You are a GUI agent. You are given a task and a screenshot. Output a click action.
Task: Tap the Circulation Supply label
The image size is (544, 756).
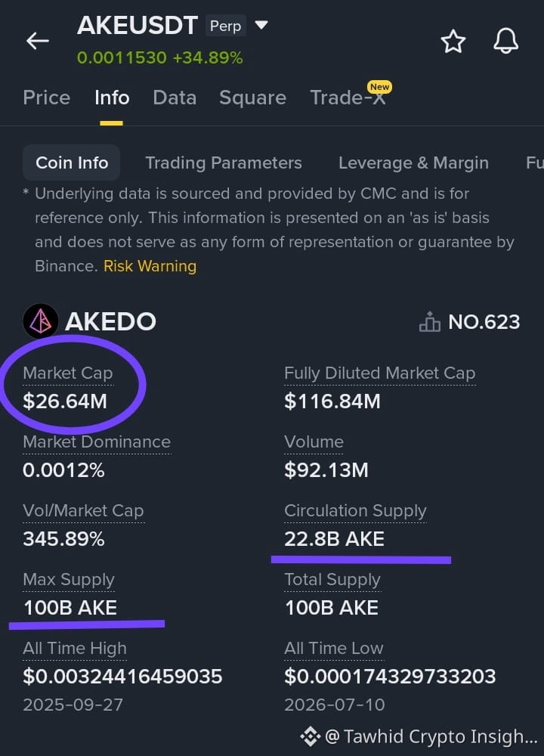point(355,510)
